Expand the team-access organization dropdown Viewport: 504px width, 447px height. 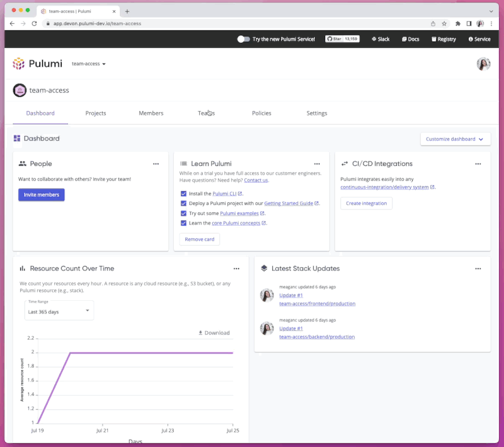pyautogui.click(x=88, y=64)
